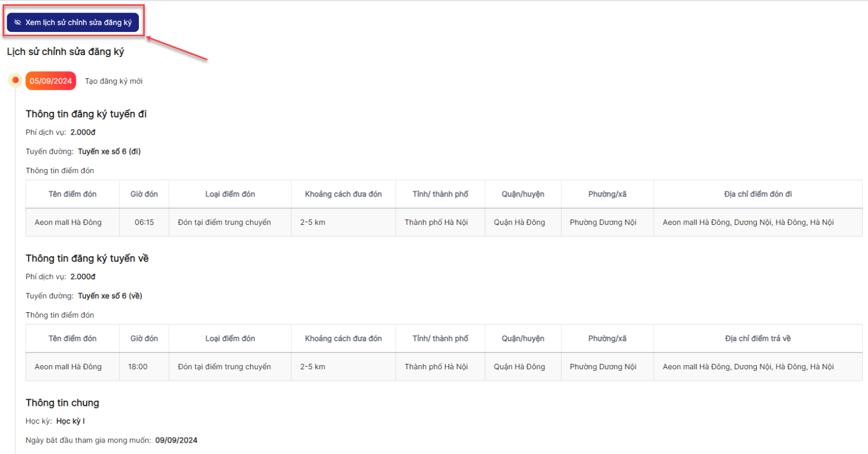Click 'Đón tại điểm trung chuyển' in the 18:00 row
This screenshot has height=454, width=868.
point(224,367)
